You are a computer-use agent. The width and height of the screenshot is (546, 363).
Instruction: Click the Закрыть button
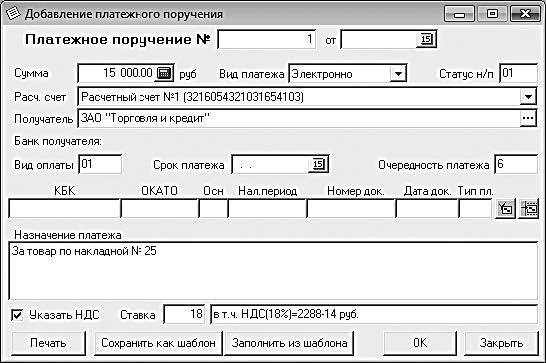click(x=501, y=343)
